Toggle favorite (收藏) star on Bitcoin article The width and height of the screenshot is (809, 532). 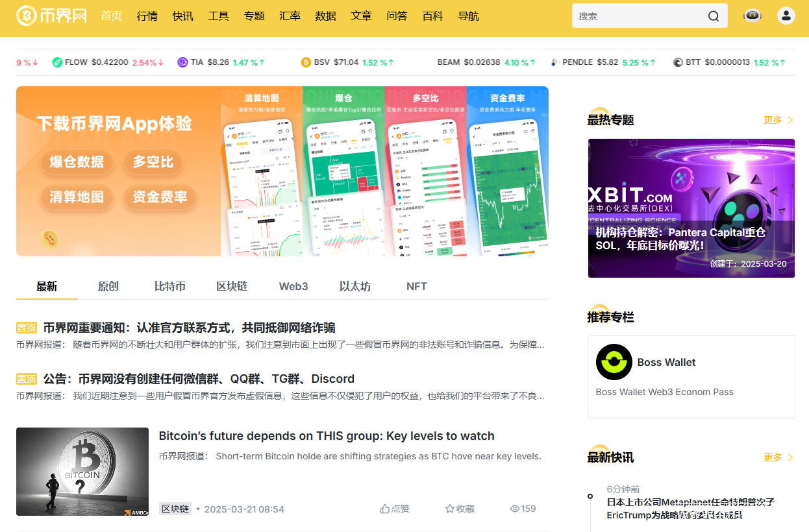tap(460, 509)
